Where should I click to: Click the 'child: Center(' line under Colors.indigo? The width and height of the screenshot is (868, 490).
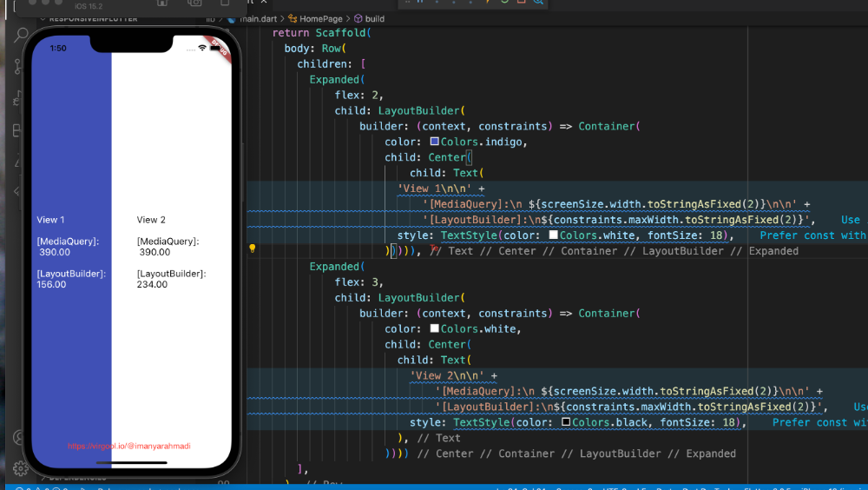[x=429, y=157]
